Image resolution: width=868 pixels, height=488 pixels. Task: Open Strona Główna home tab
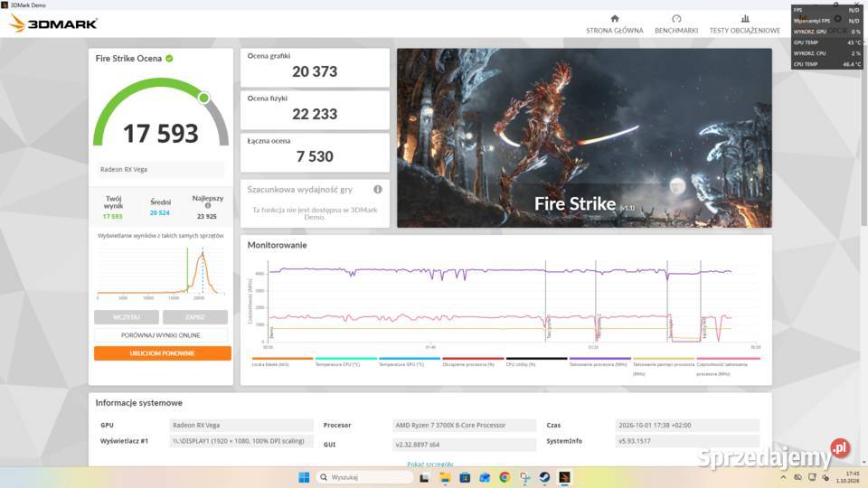615,25
